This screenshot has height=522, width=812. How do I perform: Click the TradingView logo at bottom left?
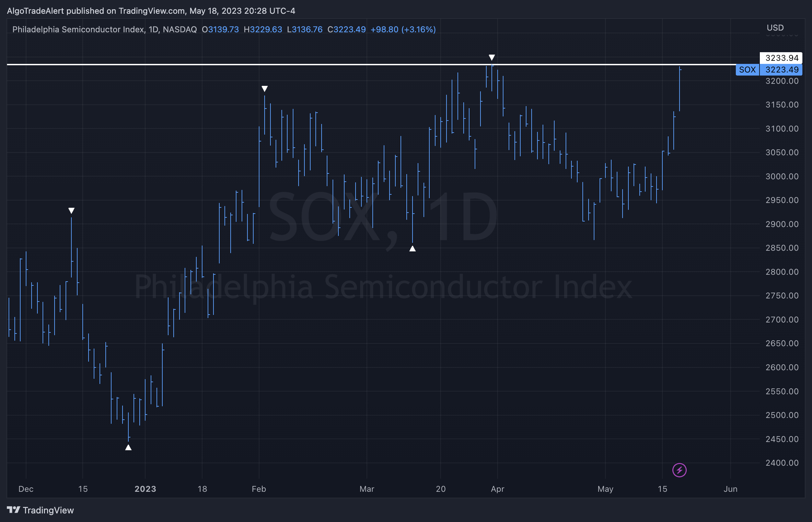click(x=40, y=510)
